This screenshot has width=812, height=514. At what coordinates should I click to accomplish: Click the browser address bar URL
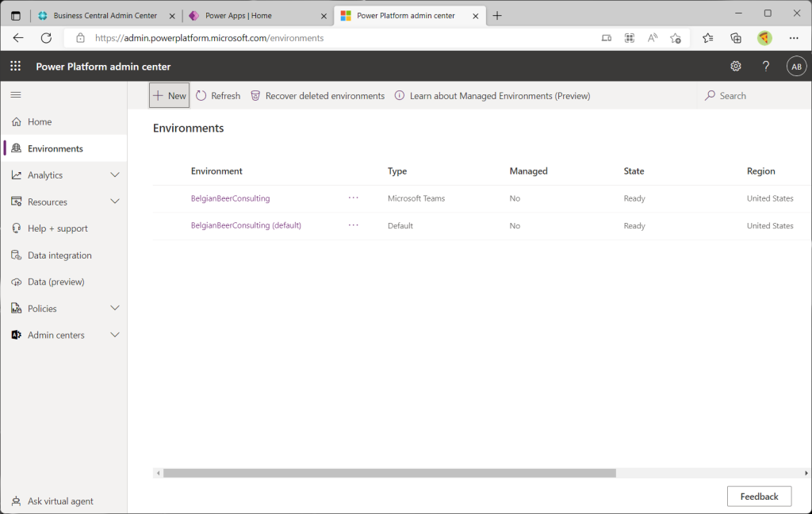[209, 38]
